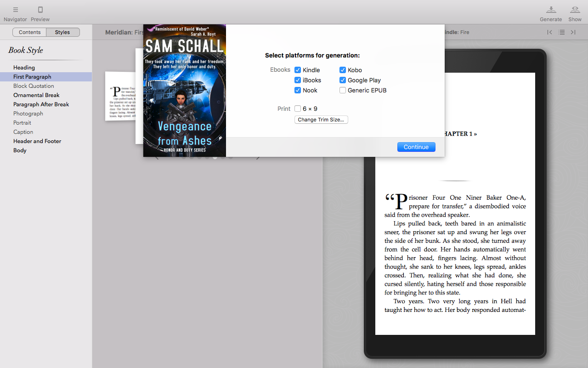The width and height of the screenshot is (588, 368).
Task: Click the Generate toolbar icon
Action: [x=551, y=10]
